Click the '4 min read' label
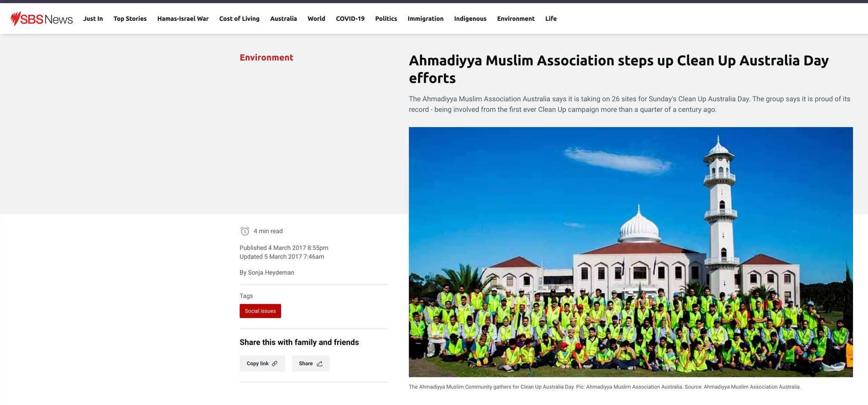Image resolution: width=868 pixels, height=405 pixels. pos(268,231)
